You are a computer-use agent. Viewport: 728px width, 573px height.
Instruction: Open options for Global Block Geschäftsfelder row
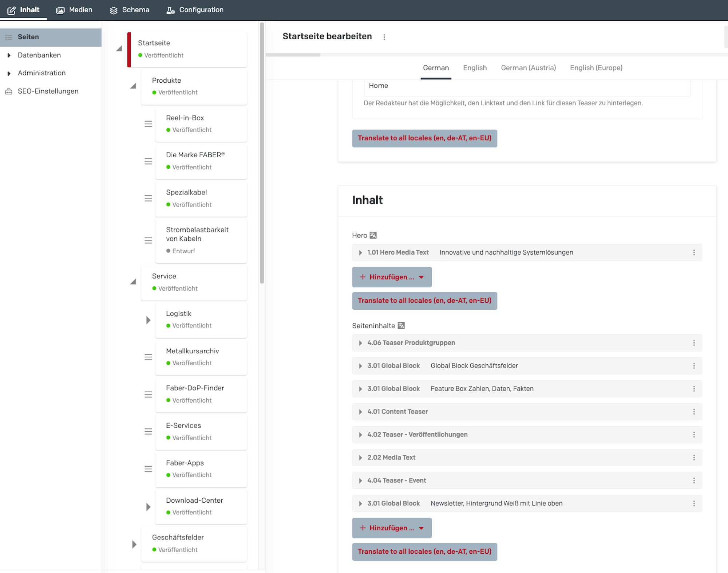(694, 366)
